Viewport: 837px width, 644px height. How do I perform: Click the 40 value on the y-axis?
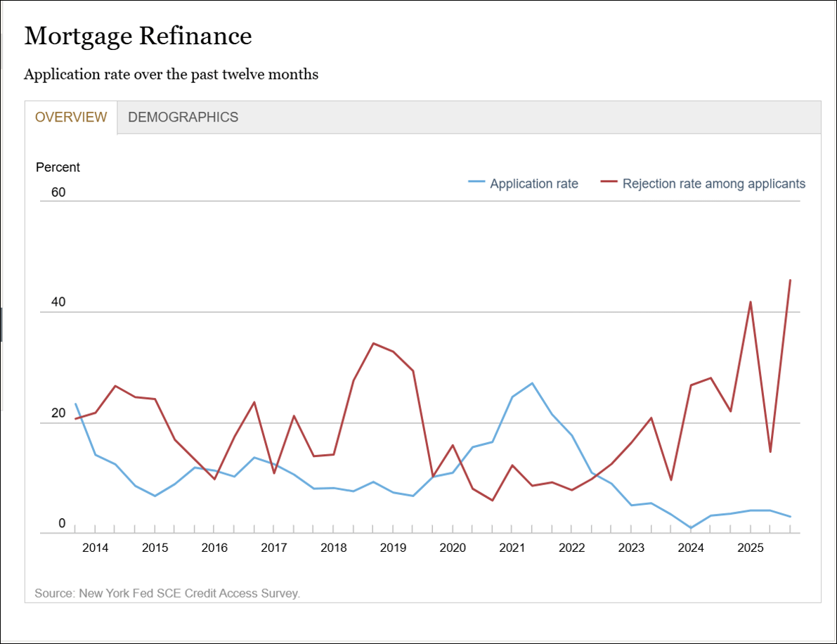coord(58,302)
